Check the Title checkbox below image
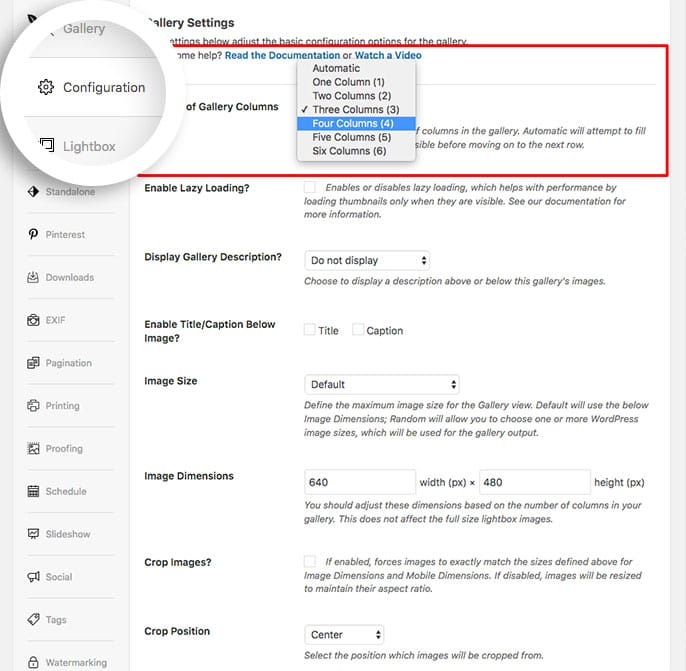The width and height of the screenshot is (686, 671). tap(310, 329)
